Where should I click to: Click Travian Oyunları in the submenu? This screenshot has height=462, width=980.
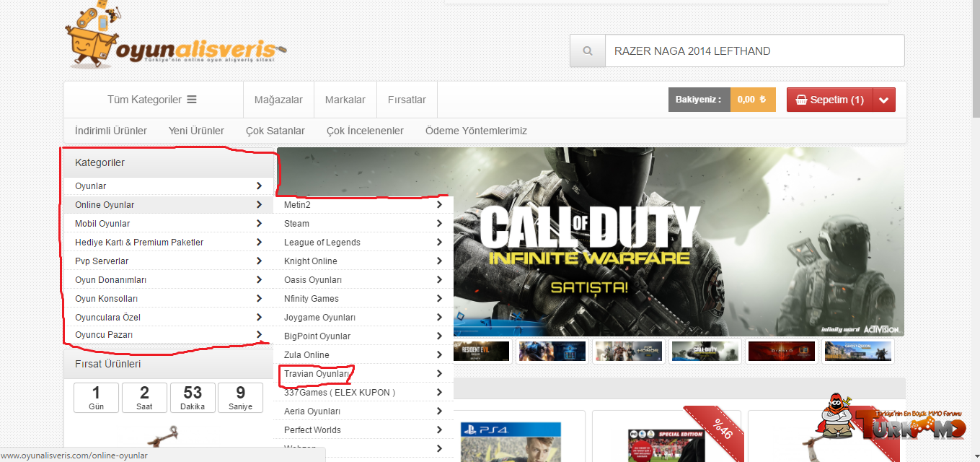point(363,374)
